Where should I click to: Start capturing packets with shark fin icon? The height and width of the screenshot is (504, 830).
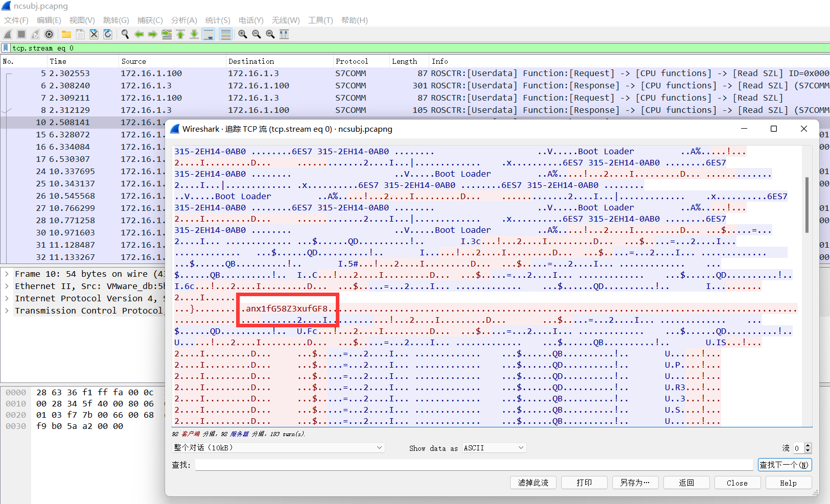pyautogui.click(x=8, y=34)
